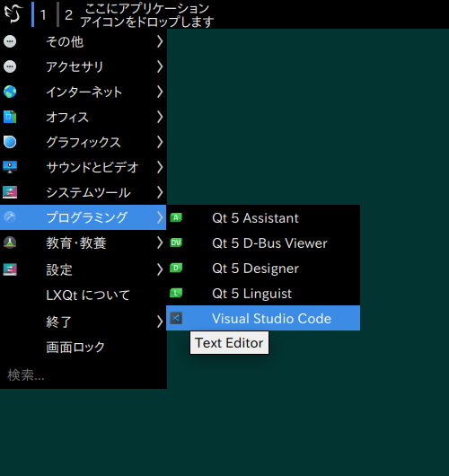The image size is (449, 476).
Task: Click the その他 category icon
Action: 10,41
